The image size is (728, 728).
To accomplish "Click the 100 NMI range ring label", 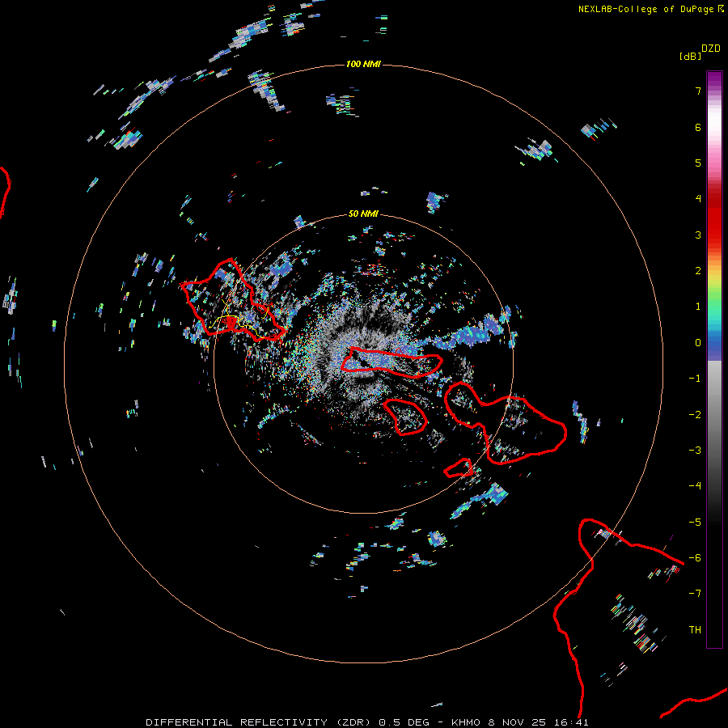I will [363, 64].
